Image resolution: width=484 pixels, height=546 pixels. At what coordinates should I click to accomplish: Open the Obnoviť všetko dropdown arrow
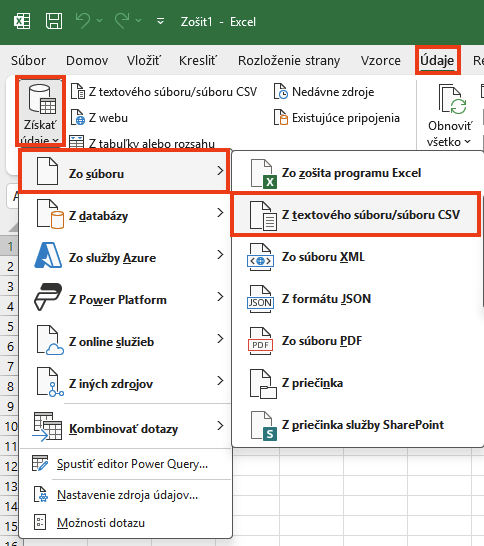point(467,142)
